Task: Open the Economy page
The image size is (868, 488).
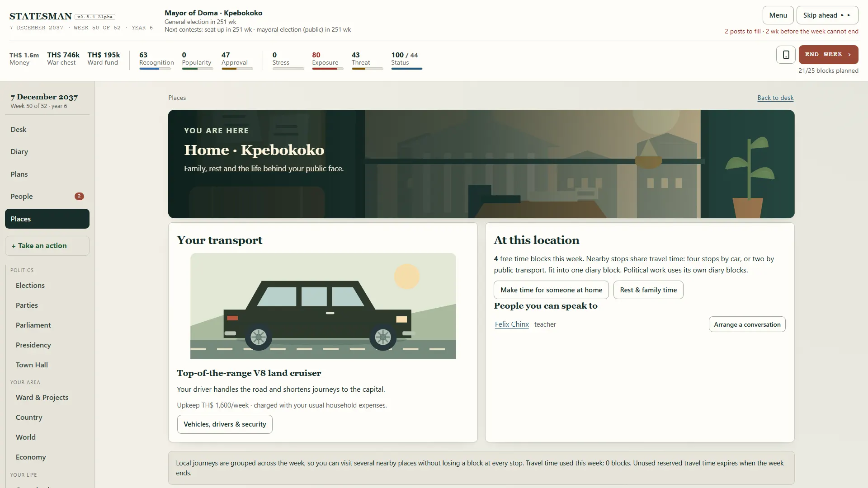Action: click(x=31, y=457)
